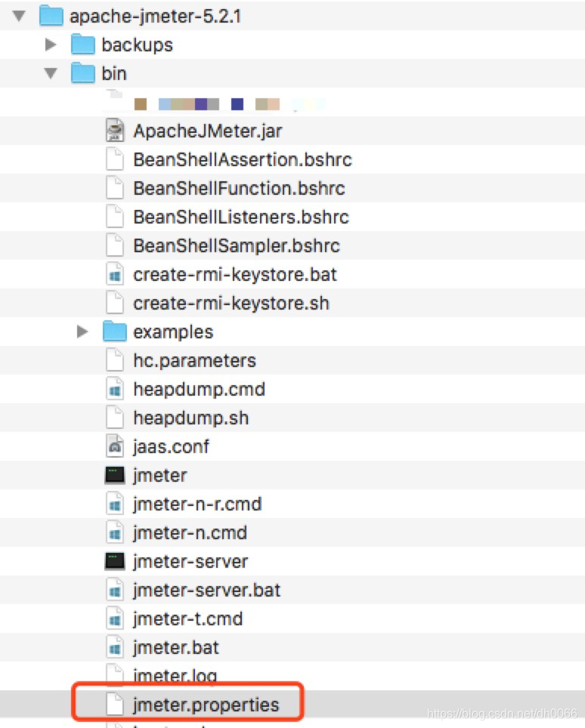
Task: Select the create-rmi-keystore.bat file name
Action: pyautogui.click(x=234, y=275)
